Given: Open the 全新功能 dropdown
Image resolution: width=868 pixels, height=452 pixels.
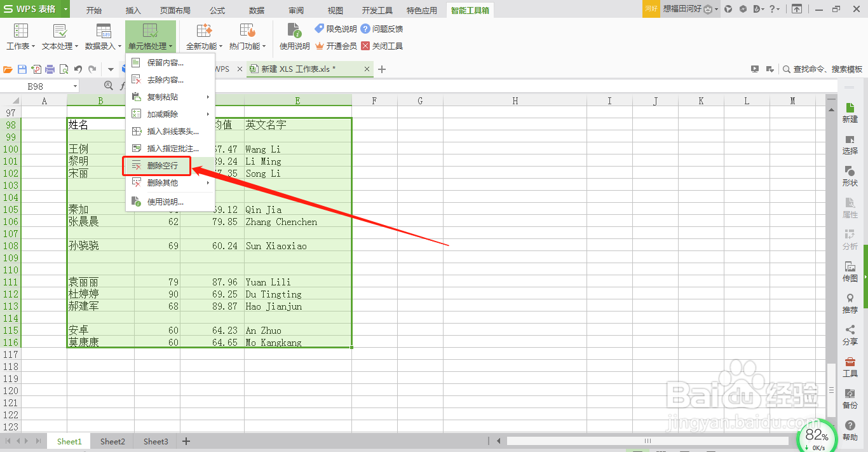Looking at the screenshot, I should pos(204,37).
